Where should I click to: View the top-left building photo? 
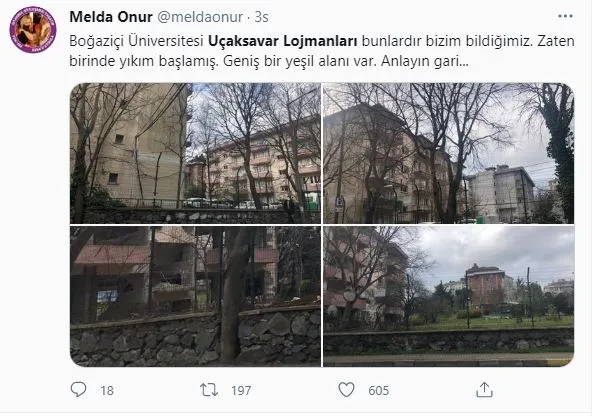point(195,153)
